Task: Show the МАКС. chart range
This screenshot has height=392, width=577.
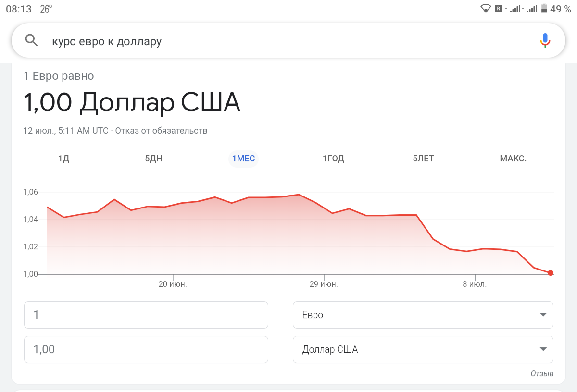Action: coord(513,159)
